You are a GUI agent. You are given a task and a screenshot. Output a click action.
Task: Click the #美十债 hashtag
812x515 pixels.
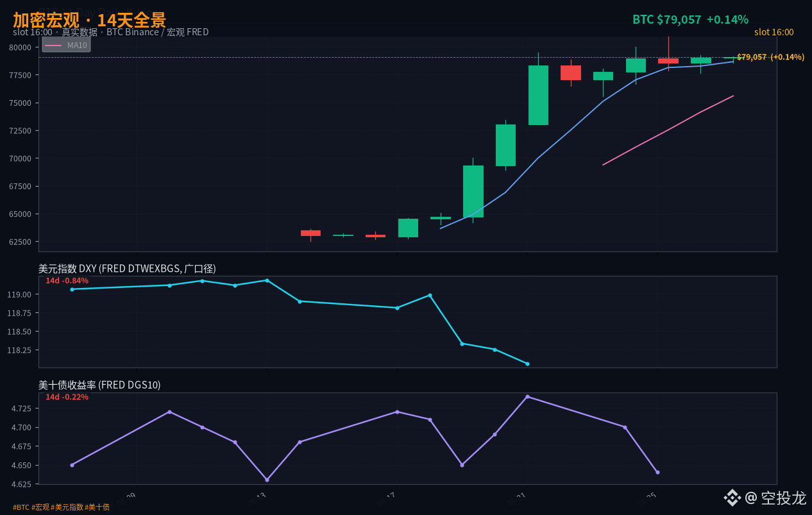[x=97, y=507]
